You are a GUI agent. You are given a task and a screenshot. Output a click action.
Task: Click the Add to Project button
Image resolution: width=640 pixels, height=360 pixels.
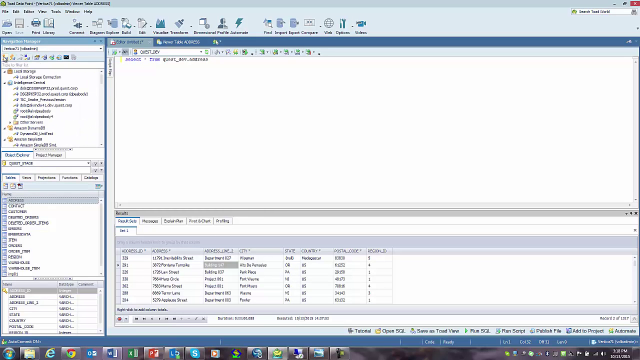point(585,331)
